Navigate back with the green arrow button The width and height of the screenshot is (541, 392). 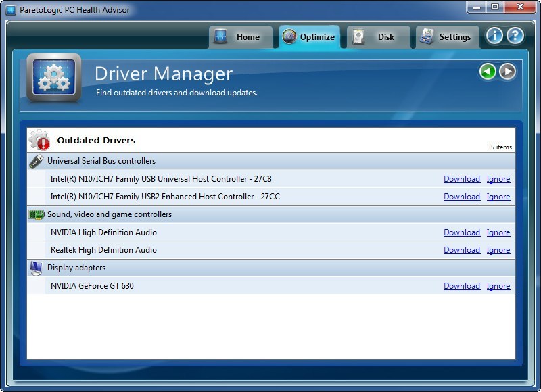tap(487, 72)
